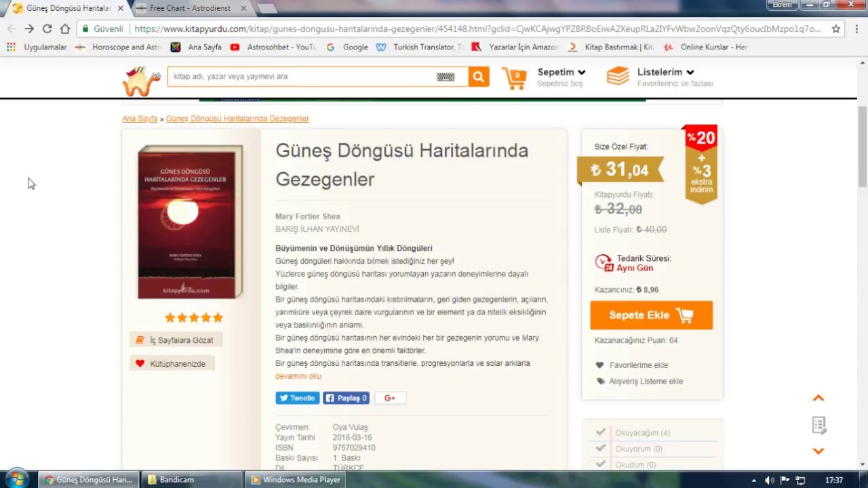Open the Ana Sayfa bookmark
This screenshot has height=488, width=868.
click(197, 47)
